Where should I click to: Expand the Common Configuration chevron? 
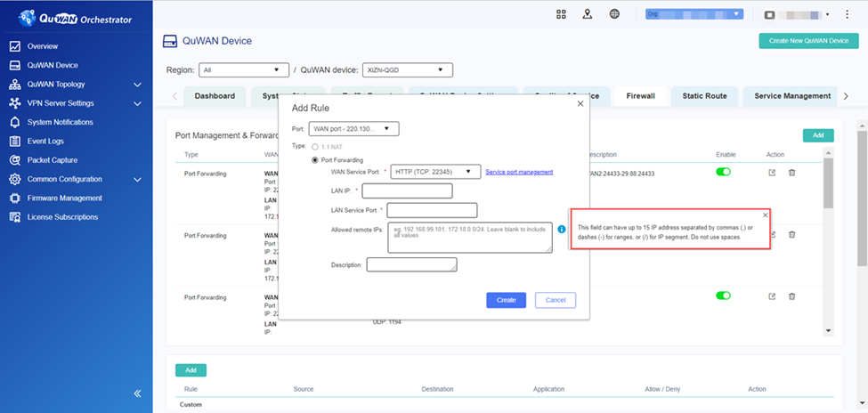(138, 180)
